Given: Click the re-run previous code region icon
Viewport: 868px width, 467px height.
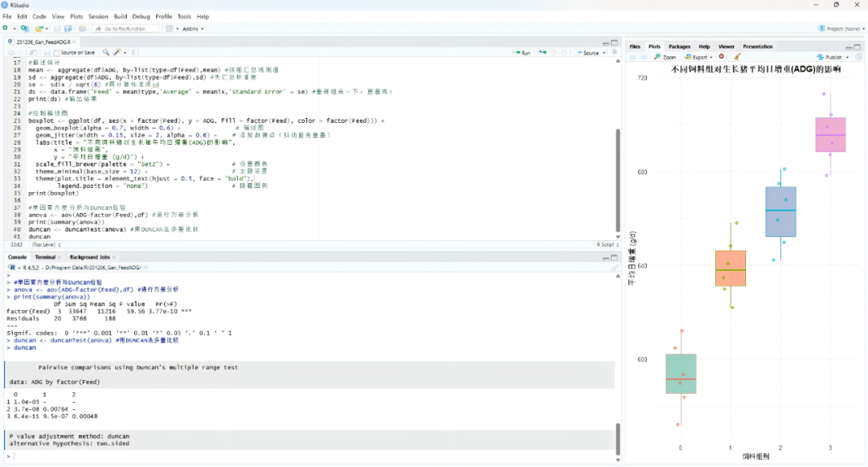Looking at the screenshot, I should [542, 52].
